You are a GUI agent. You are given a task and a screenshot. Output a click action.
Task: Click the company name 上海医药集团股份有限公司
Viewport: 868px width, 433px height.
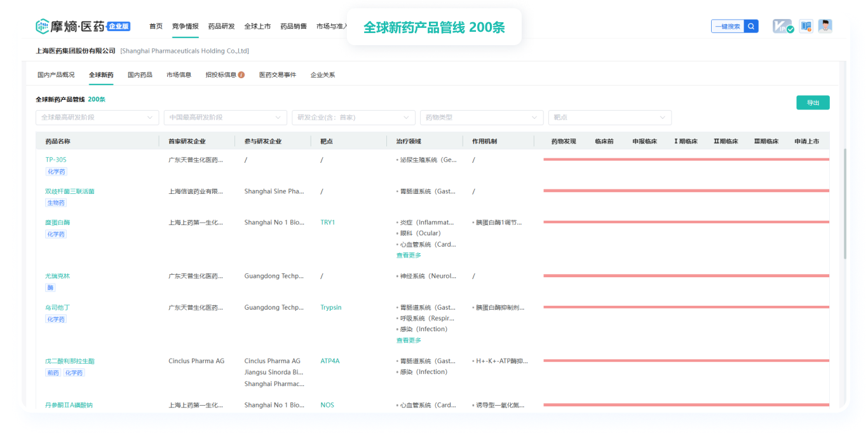76,51
